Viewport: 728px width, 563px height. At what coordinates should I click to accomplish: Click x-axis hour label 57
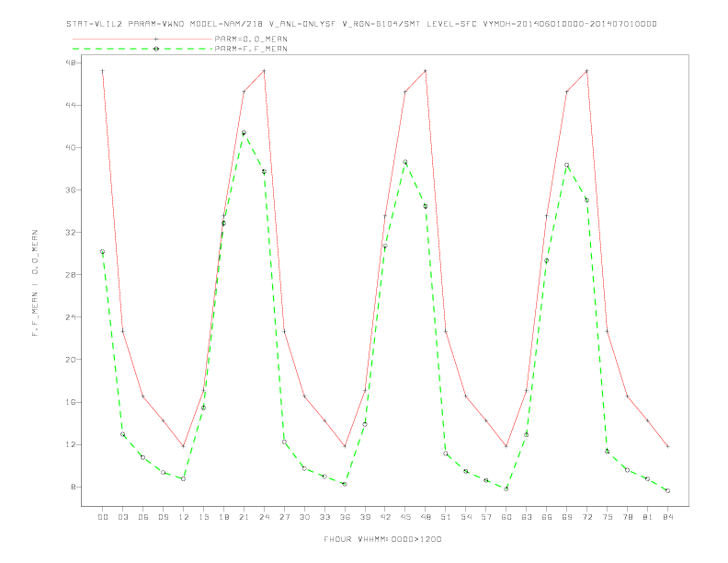[x=486, y=517]
